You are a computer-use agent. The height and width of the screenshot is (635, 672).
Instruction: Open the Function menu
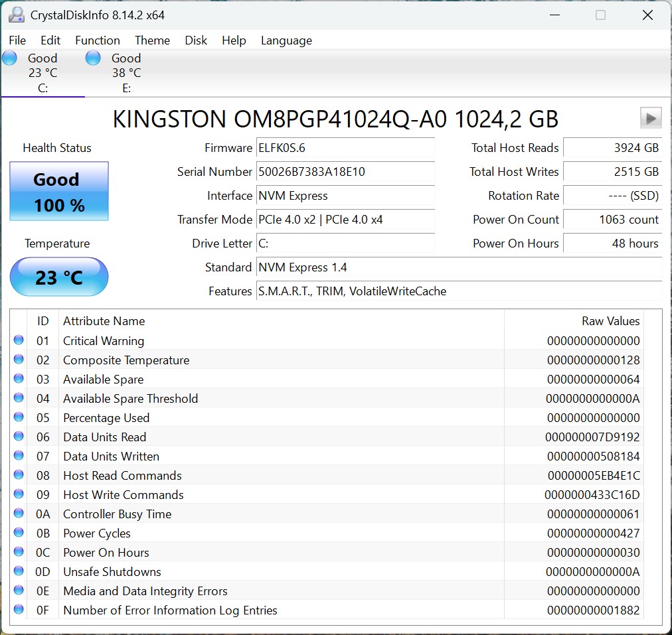pyautogui.click(x=97, y=40)
